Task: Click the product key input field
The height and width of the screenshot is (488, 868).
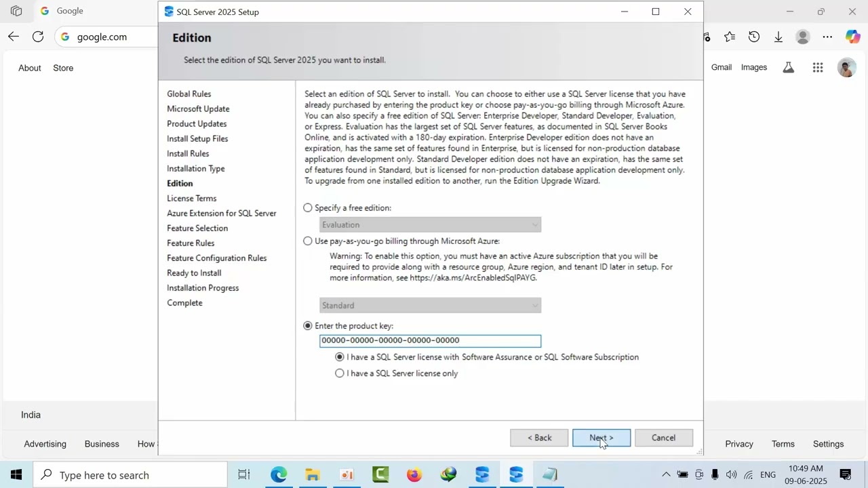Action: (x=431, y=341)
